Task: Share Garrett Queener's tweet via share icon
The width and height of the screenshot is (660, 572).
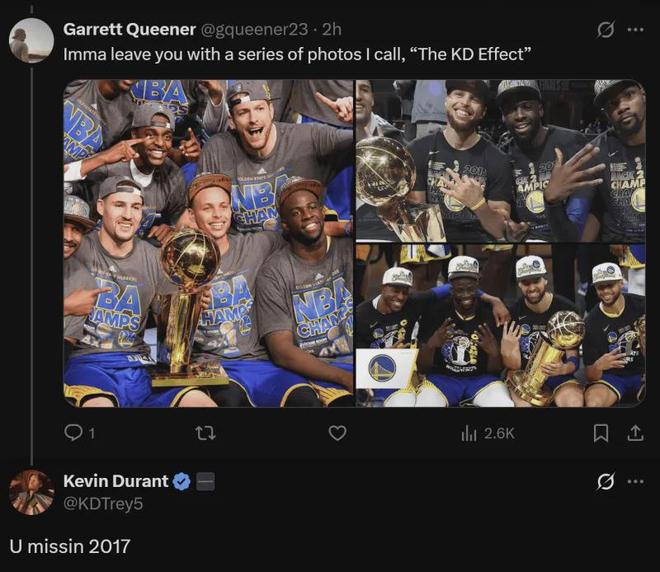Action: coord(634,433)
